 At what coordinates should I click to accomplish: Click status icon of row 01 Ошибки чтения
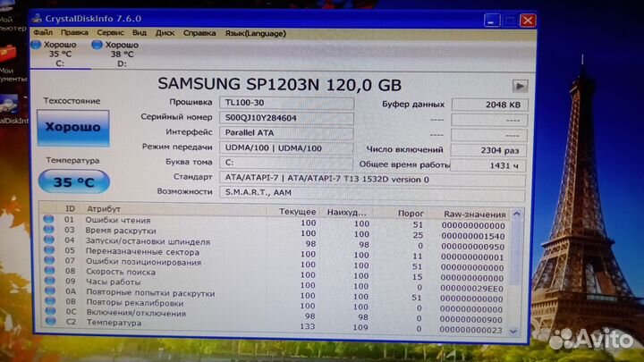point(49,219)
